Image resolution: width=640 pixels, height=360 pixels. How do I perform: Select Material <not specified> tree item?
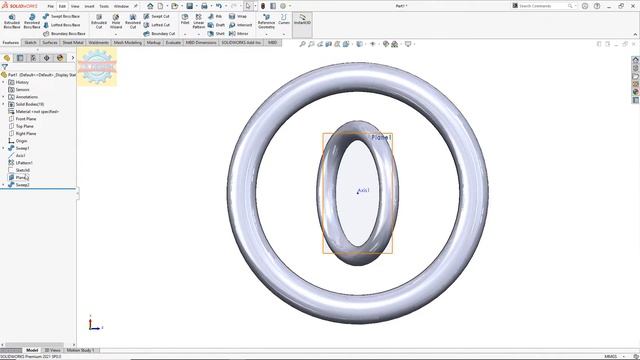(33, 111)
